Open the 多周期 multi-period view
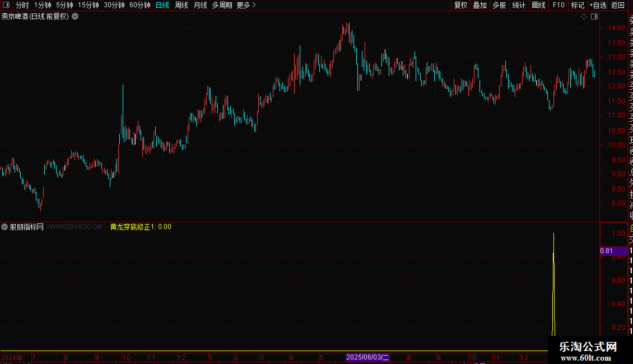The image size is (633, 364). 222,5
